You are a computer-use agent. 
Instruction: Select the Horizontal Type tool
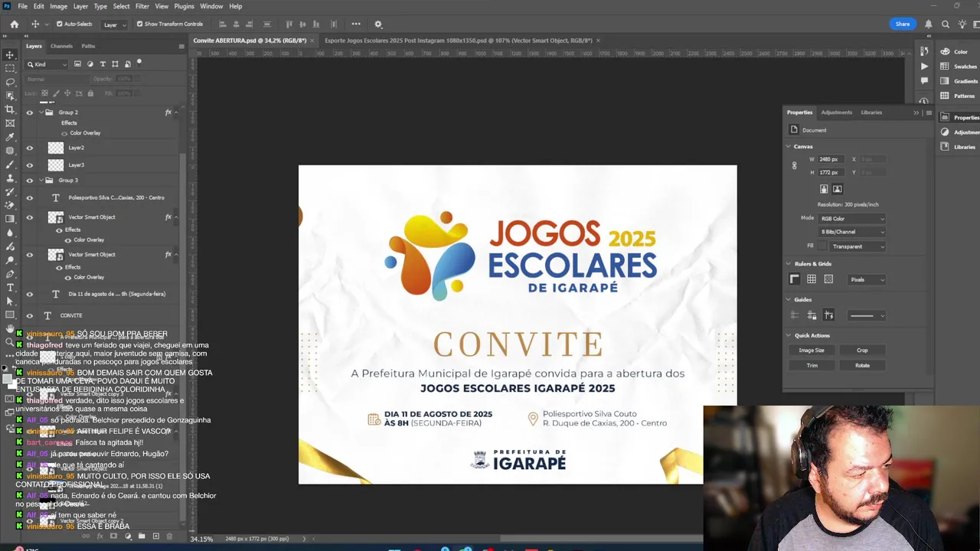pyautogui.click(x=10, y=288)
